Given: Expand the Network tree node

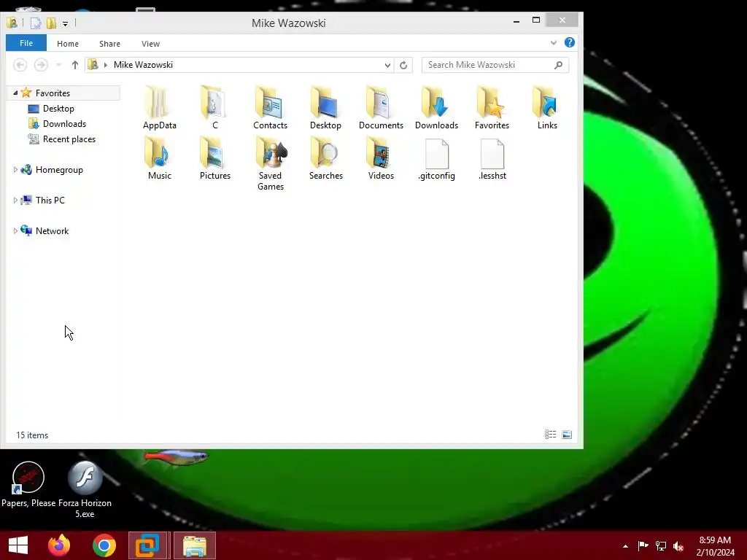Looking at the screenshot, I should [15, 230].
